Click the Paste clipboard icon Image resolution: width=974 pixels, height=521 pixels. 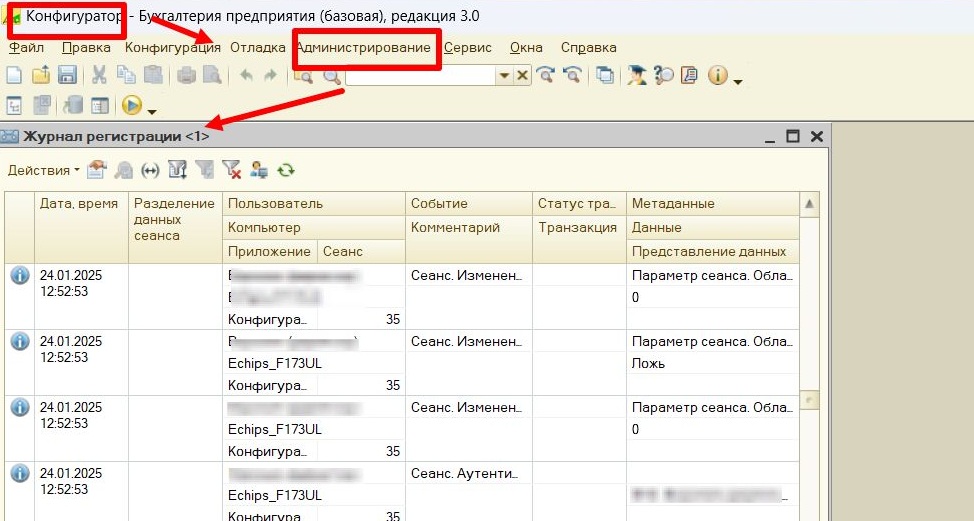click(x=153, y=76)
